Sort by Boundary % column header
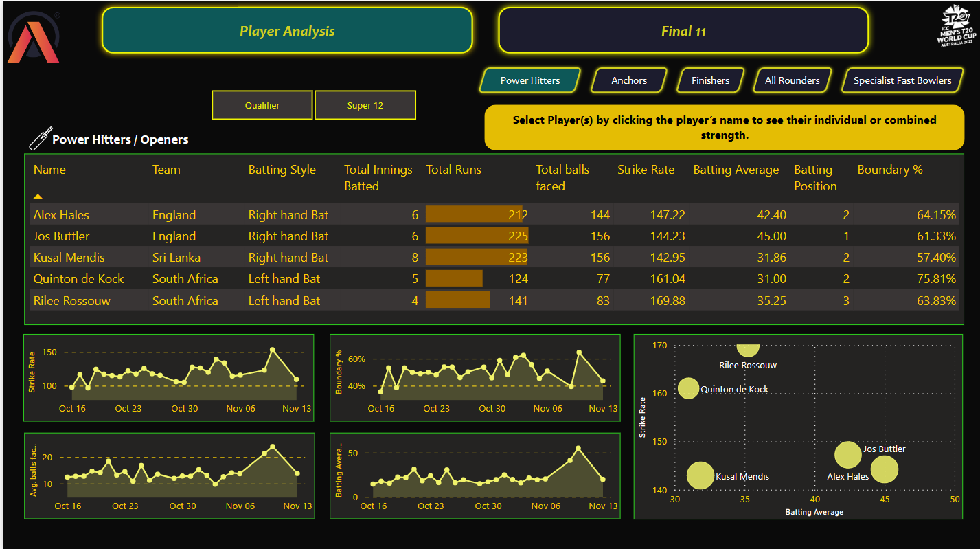The image size is (980, 549). tap(889, 170)
